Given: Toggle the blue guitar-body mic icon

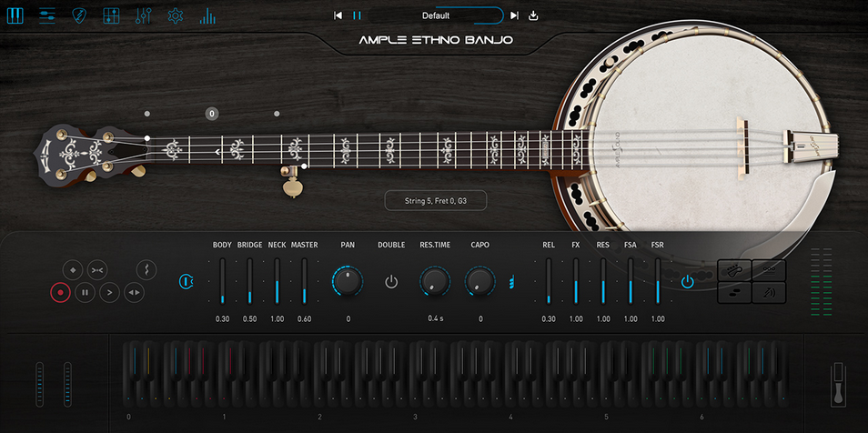Looking at the screenshot, I should point(187,281).
